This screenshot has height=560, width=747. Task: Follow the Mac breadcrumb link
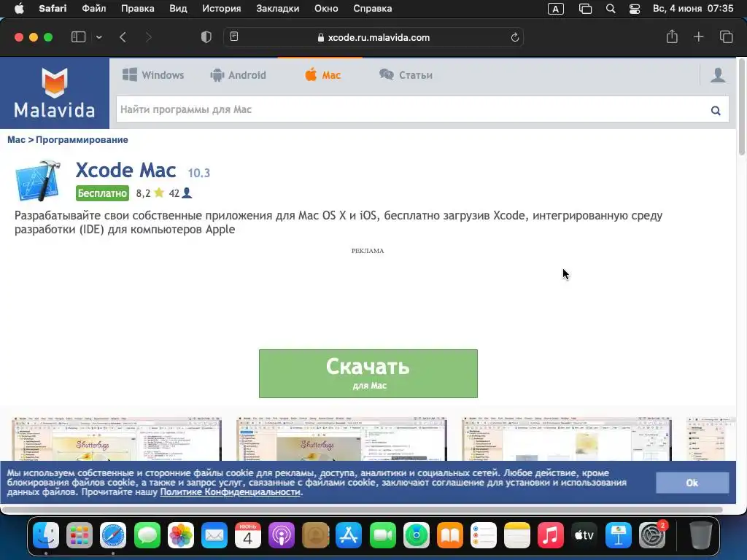(16, 139)
